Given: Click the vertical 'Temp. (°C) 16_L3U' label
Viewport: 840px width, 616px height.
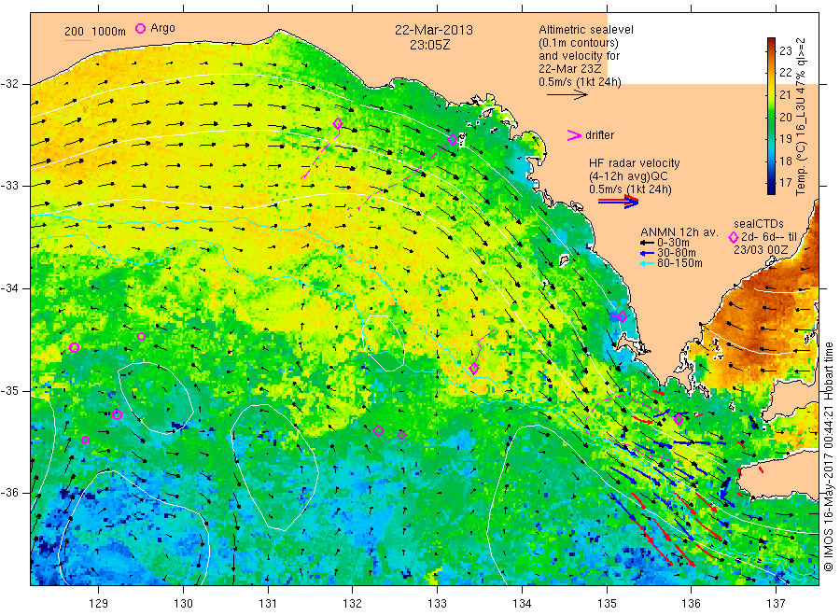Looking at the screenshot, I should click(801, 117).
